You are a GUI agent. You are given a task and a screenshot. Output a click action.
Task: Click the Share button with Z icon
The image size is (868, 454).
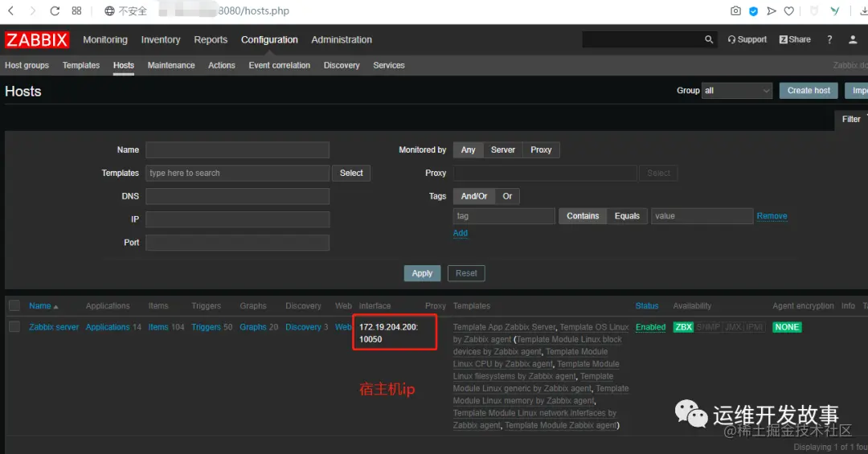pos(795,39)
